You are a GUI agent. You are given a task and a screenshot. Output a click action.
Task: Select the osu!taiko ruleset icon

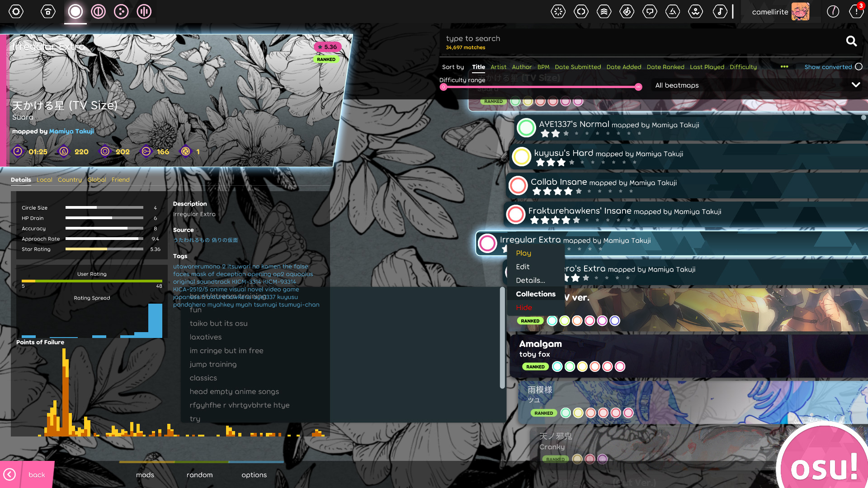point(98,11)
